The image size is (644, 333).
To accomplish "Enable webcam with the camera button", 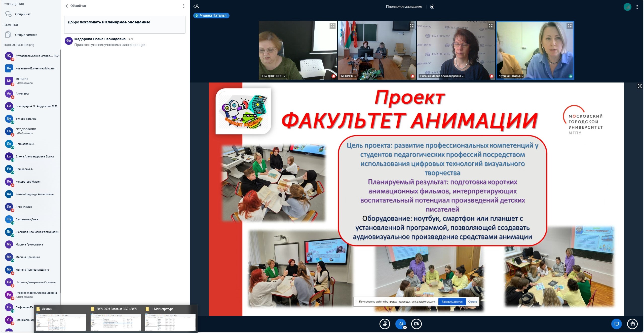I will point(416,324).
